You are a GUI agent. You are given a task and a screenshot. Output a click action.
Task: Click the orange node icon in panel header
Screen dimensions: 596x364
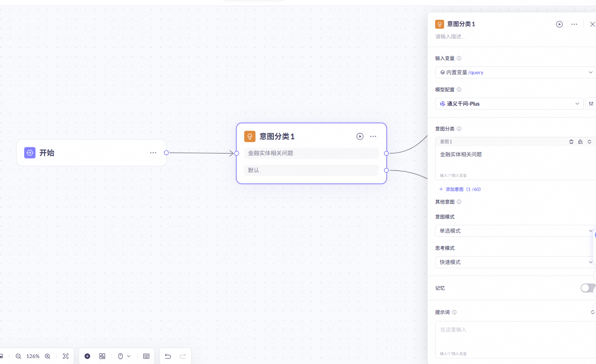tap(440, 24)
